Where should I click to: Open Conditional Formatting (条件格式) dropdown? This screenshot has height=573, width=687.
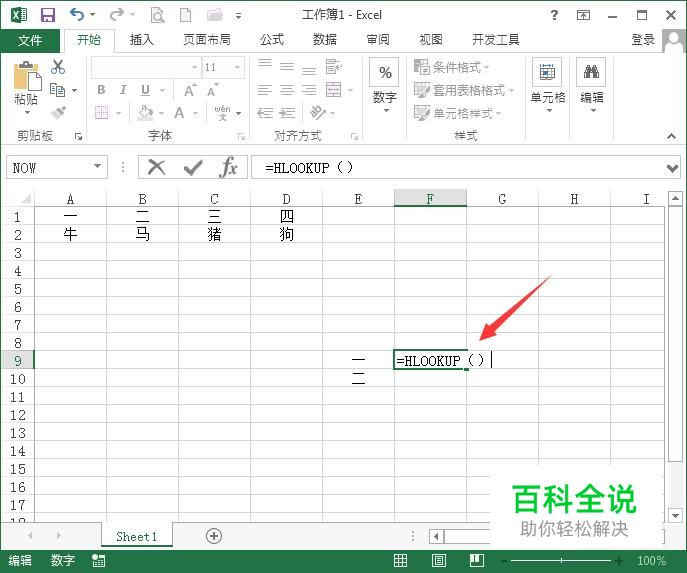click(452, 67)
